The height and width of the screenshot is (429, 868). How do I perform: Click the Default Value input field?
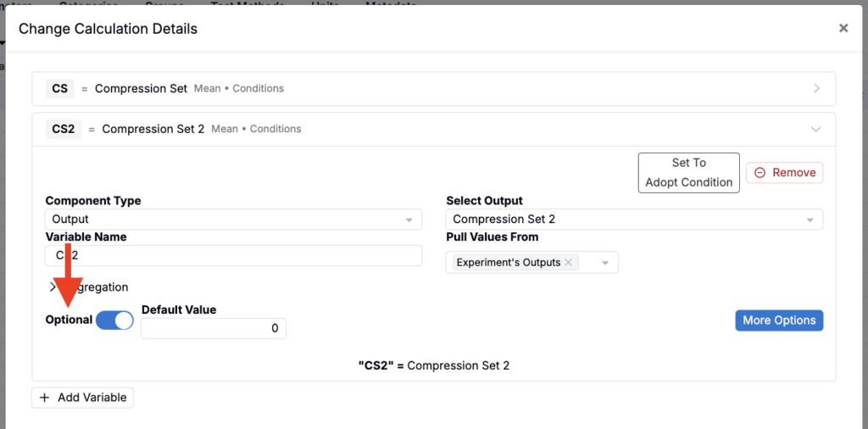click(214, 328)
